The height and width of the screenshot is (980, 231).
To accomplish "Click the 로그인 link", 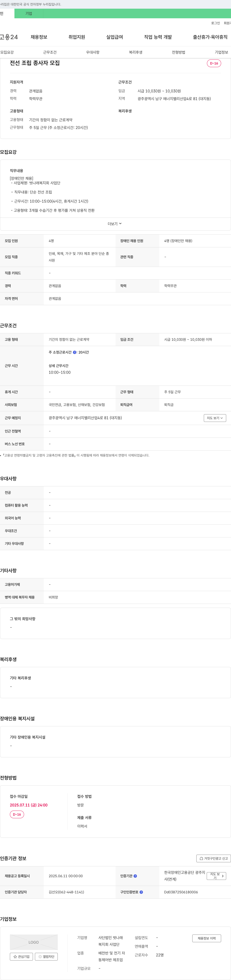I will (215, 23).
